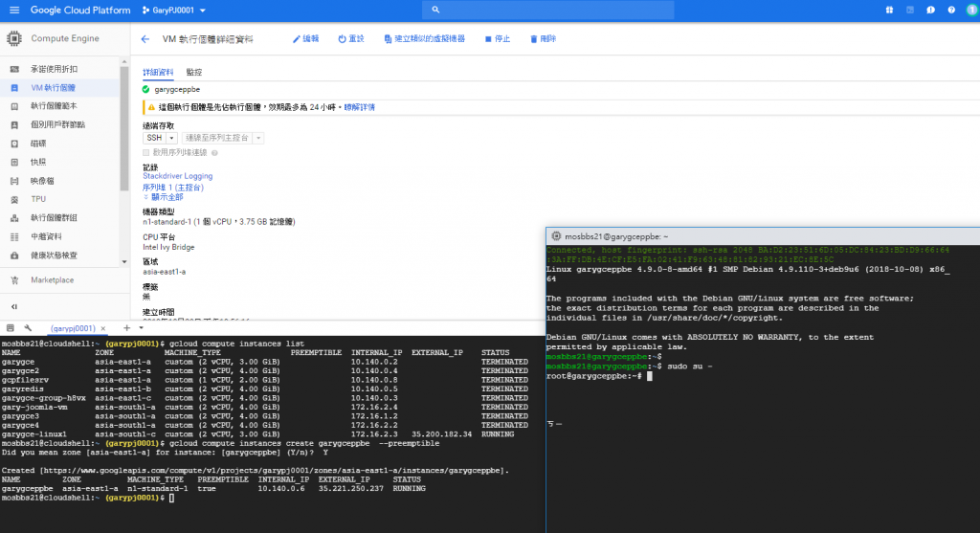Expand the 顯示全部 (show all) section
The height and width of the screenshot is (533, 980).
click(x=163, y=197)
